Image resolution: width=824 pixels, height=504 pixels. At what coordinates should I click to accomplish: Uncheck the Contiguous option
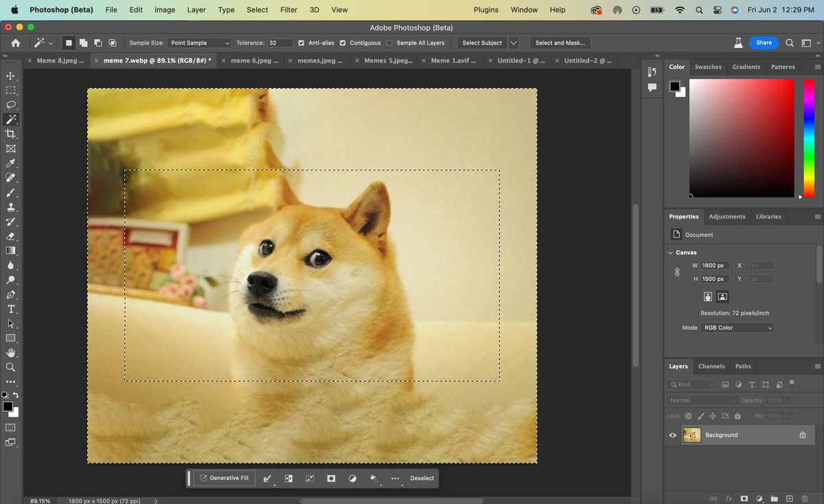[343, 43]
